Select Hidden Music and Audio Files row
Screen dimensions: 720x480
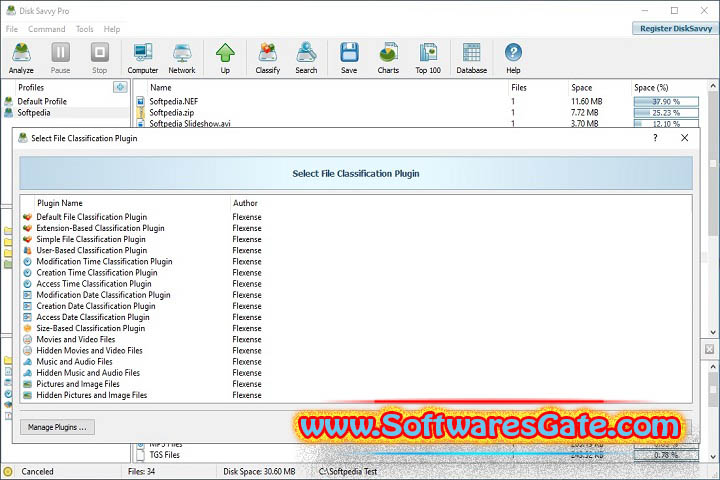356,373
